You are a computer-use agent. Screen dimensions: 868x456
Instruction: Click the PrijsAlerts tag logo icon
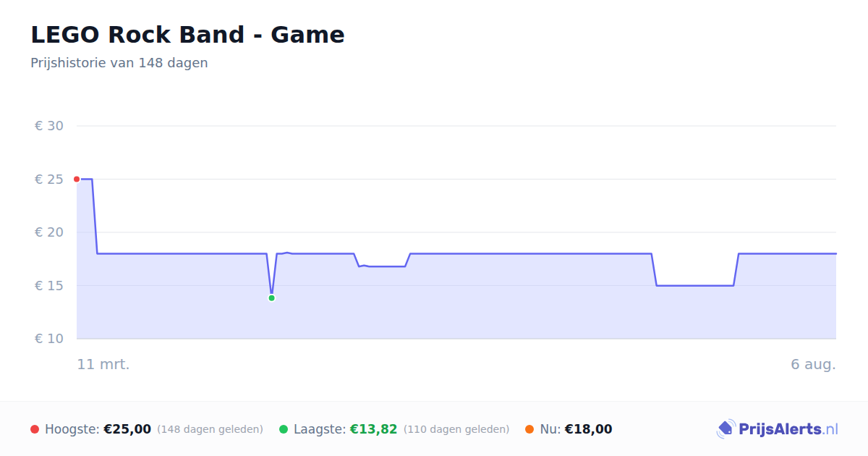[x=726, y=429]
